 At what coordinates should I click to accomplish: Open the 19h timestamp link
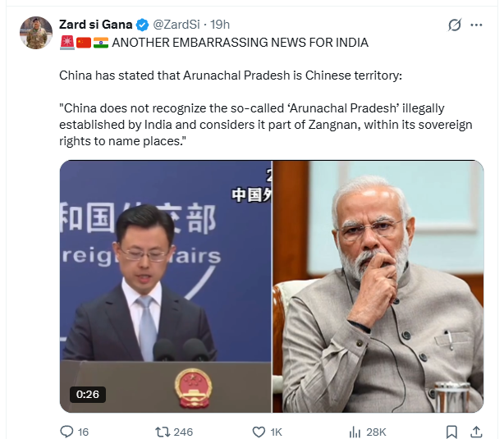220,25
